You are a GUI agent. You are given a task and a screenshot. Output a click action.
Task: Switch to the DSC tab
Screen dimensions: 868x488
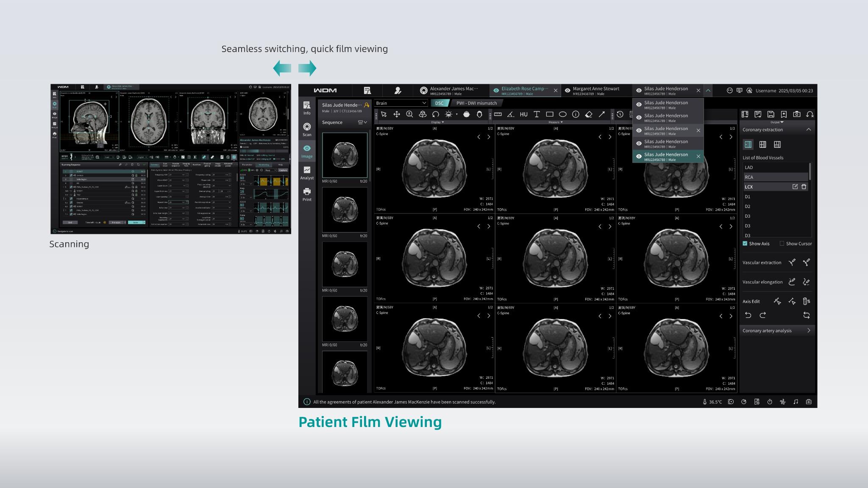tap(439, 103)
